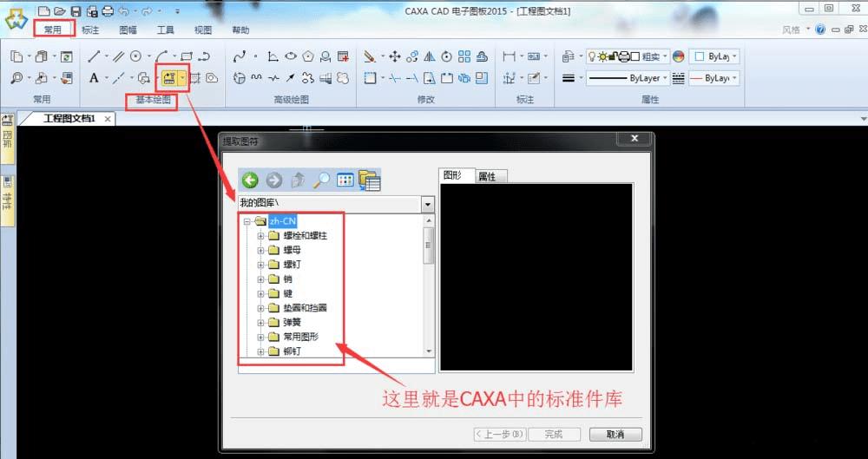Select the Spline curve tool
The width and height of the screenshot is (868, 459).
point(240,56)
